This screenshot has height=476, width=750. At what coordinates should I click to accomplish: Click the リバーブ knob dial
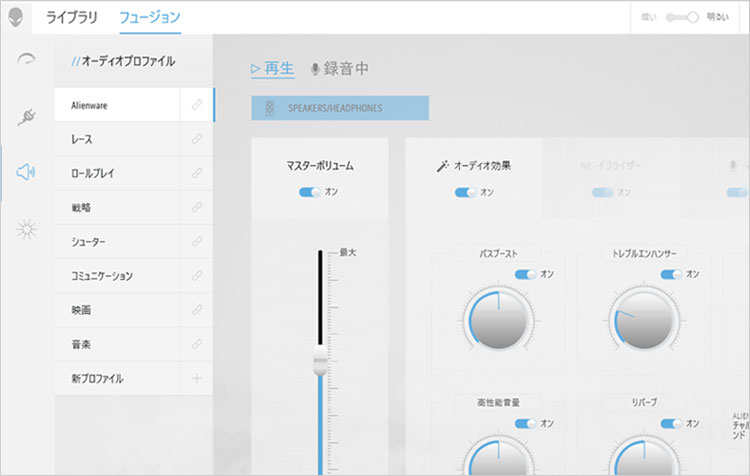tap(644, 455)
